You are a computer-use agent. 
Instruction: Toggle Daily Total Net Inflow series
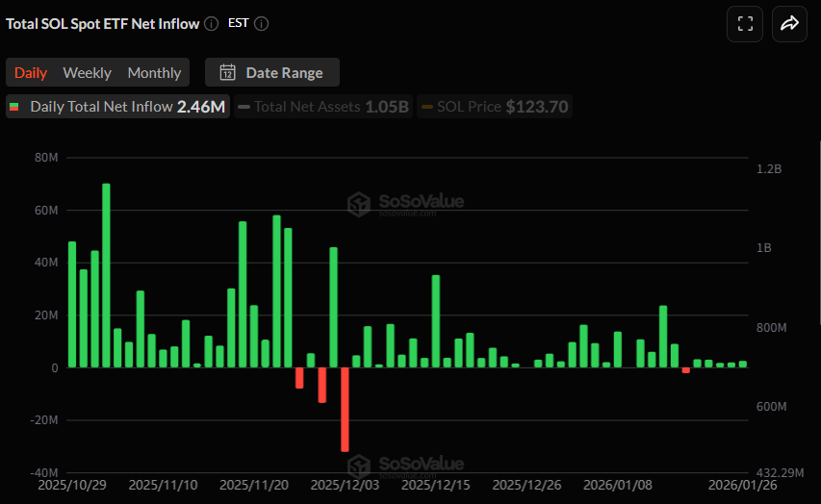pos(117,107)
